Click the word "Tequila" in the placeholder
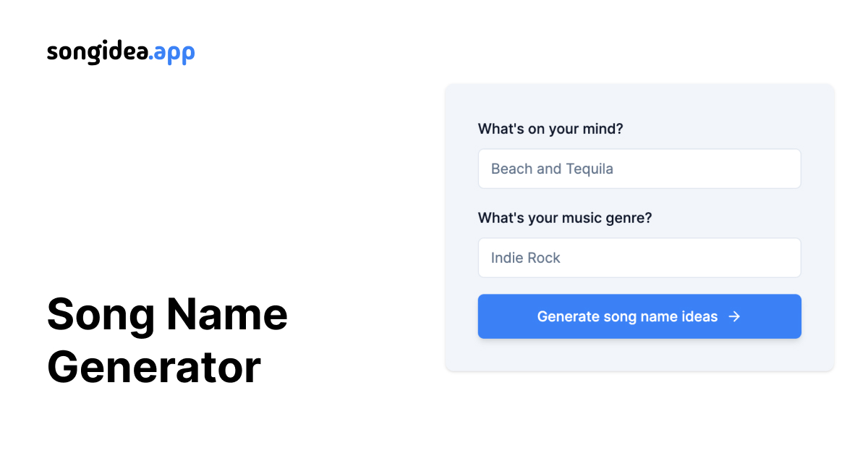The height and width of the screenshot is (456, 868). coord(589,169)
